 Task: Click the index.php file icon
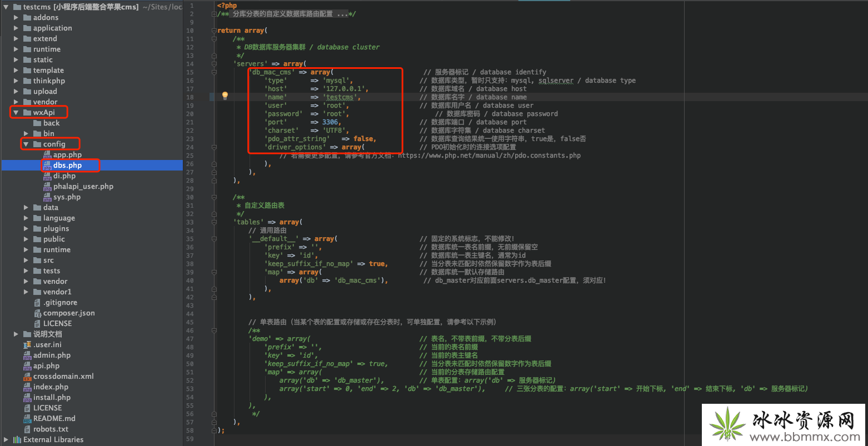point(27,387)
